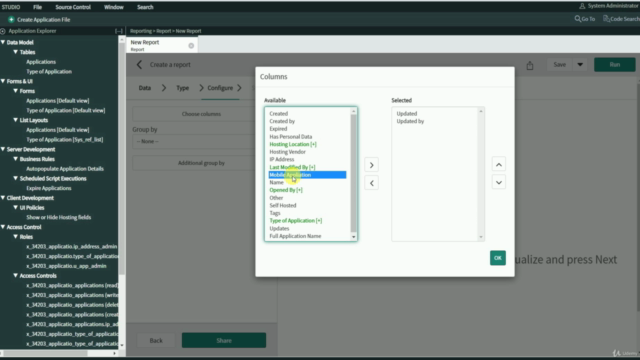Click the explorer vertical scrollbar thumb

pos(122,158)
